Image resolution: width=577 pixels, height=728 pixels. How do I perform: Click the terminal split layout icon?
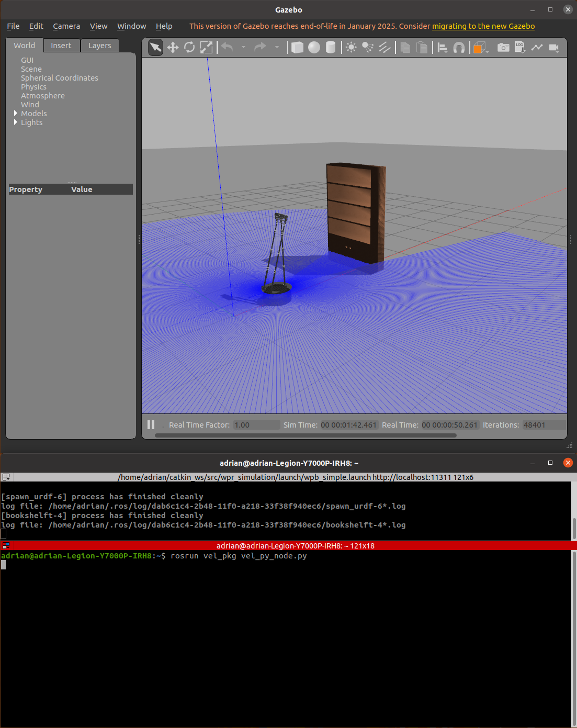pos(6,477)
